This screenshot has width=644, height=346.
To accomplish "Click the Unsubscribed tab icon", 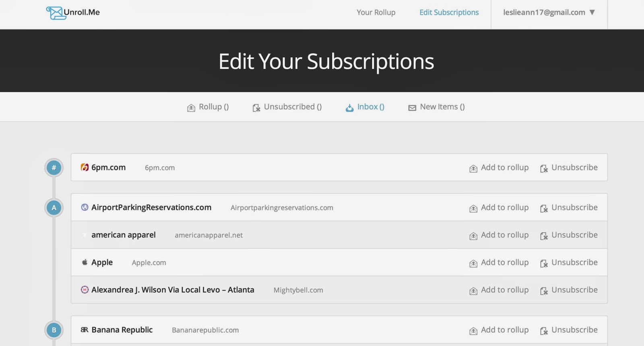I will [x=256, y=108].
